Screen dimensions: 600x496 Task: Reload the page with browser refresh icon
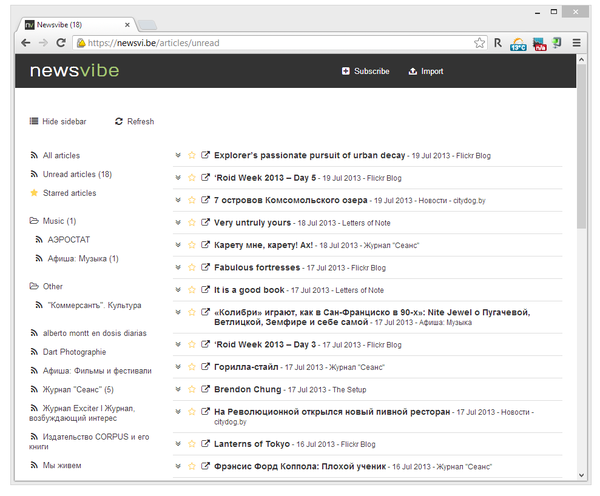click(x=61, y=43)
